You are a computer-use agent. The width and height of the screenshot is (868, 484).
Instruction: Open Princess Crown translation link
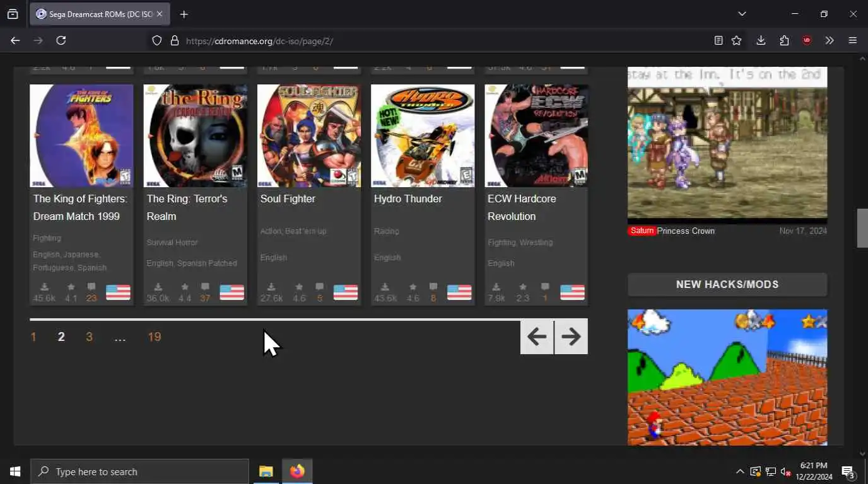click(x=686, y=231)
